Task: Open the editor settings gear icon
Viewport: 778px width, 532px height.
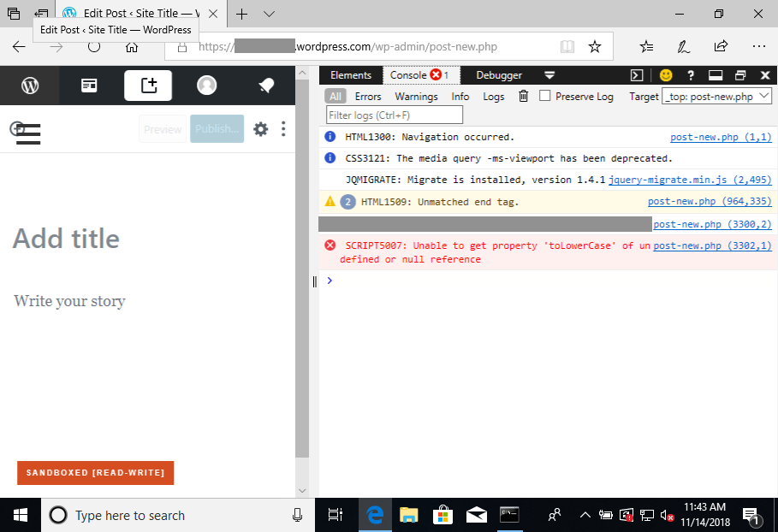Action: (x=260, y=128)
